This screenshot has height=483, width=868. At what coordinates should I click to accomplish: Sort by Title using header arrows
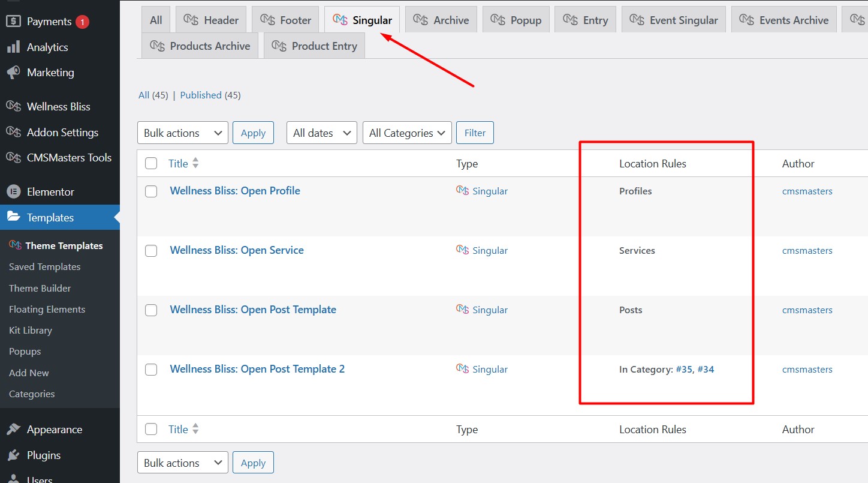tap(195, 163)
